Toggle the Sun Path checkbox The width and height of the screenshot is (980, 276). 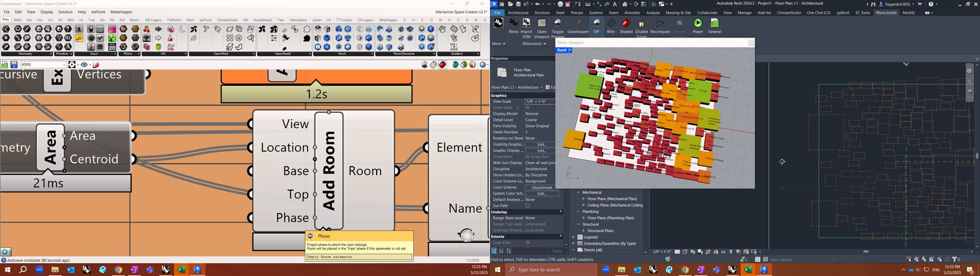[528, 206]
